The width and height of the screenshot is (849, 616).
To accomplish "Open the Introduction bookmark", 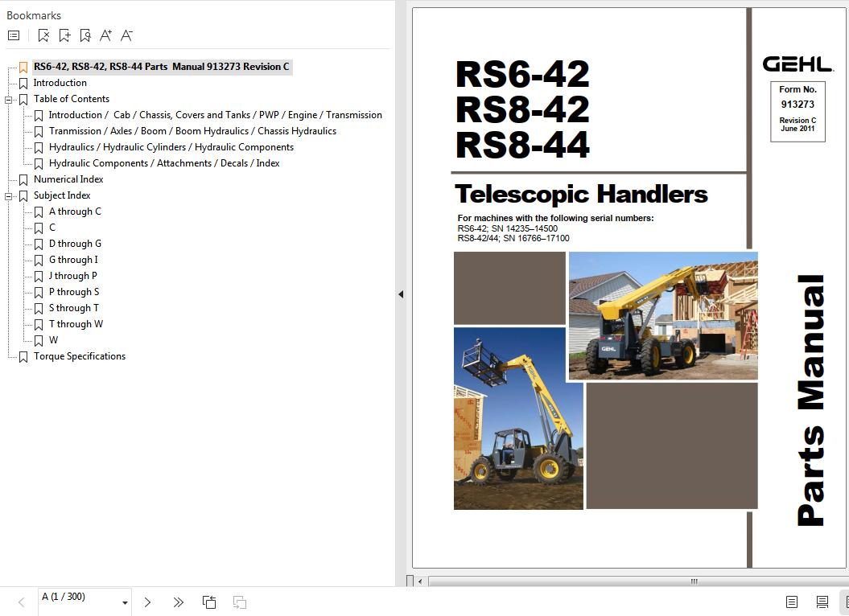I will [x=60, y=83].
